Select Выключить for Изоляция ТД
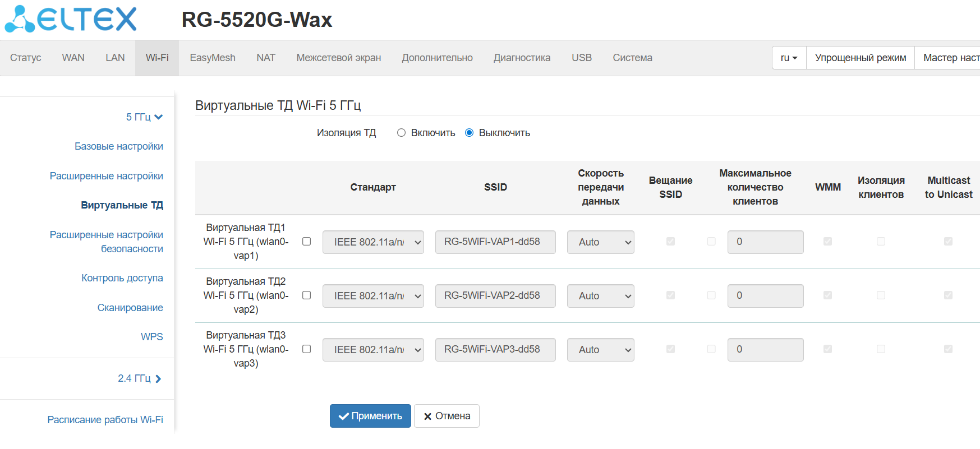Viewport: 980px width, 449px height. [x=470, y=133]
